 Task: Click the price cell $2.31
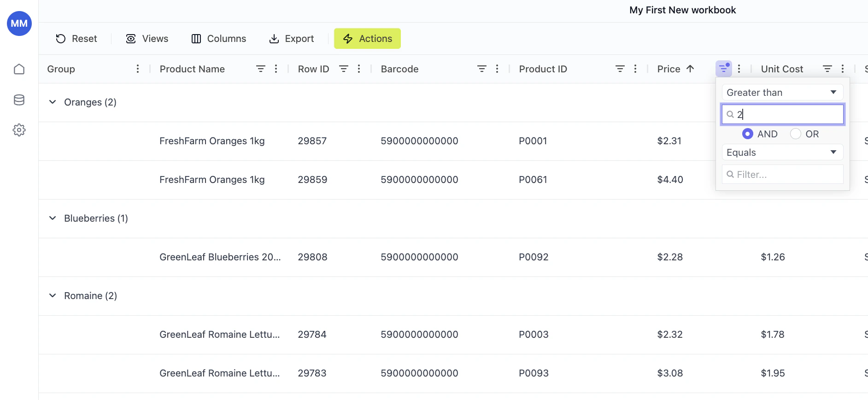(x=669, y=141)
